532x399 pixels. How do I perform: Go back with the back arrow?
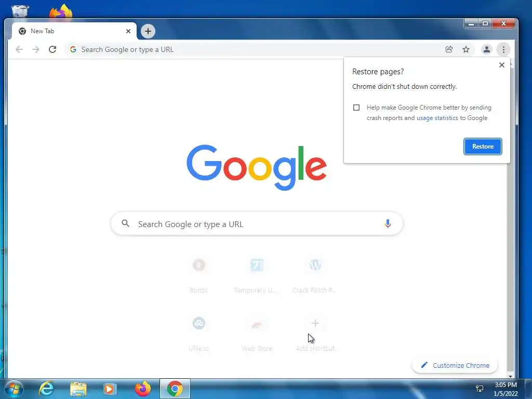[19, 49]
